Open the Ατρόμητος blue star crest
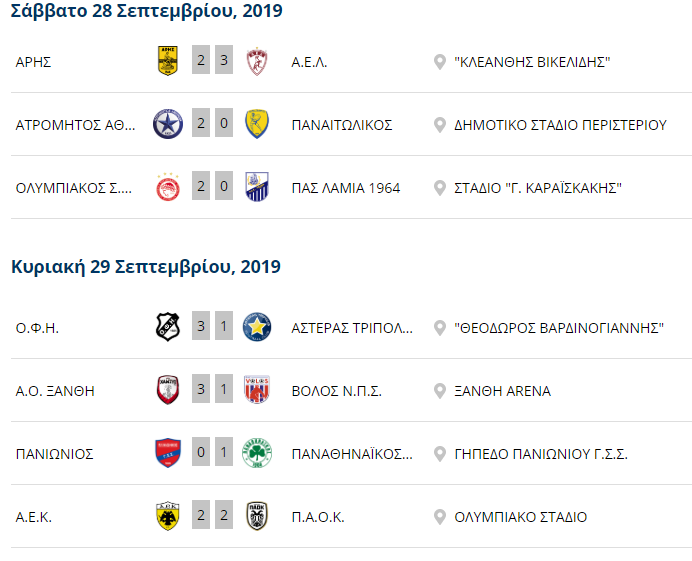The image size is (692, 561). click(x=168, y=124)
